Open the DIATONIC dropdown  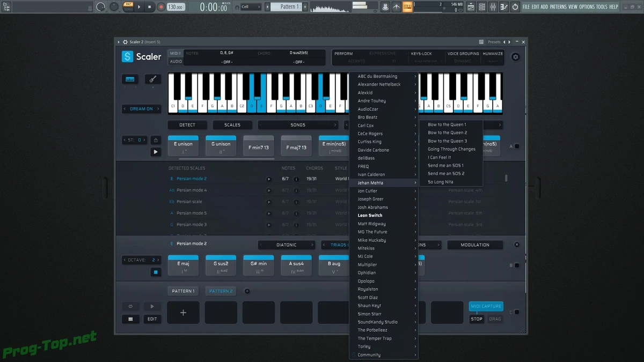coord(287,245)
